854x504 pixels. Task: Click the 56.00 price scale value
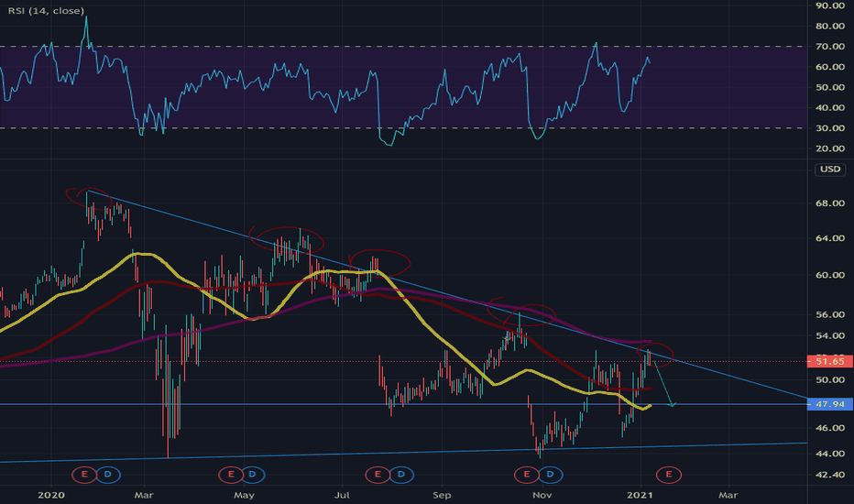coord(830,315)
